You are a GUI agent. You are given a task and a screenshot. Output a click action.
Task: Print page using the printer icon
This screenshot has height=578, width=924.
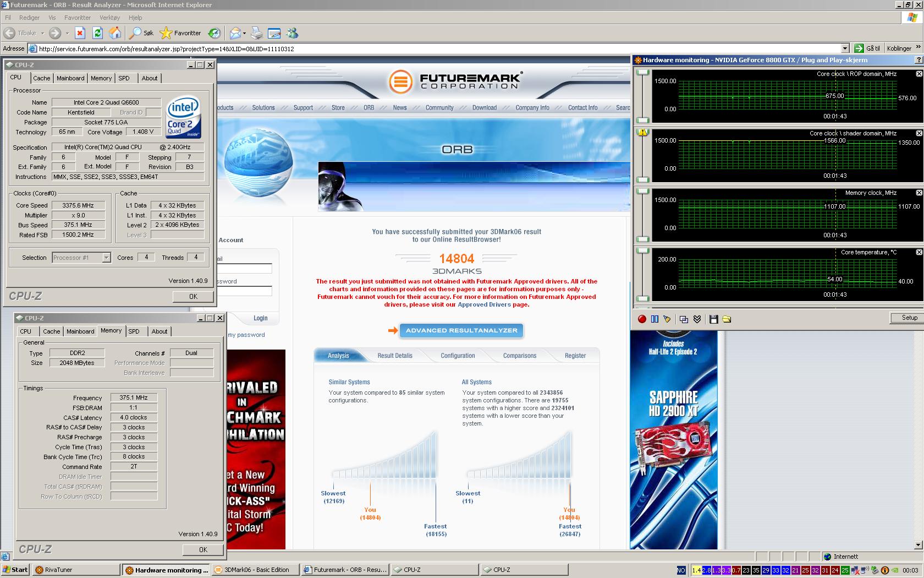[257, 33]
